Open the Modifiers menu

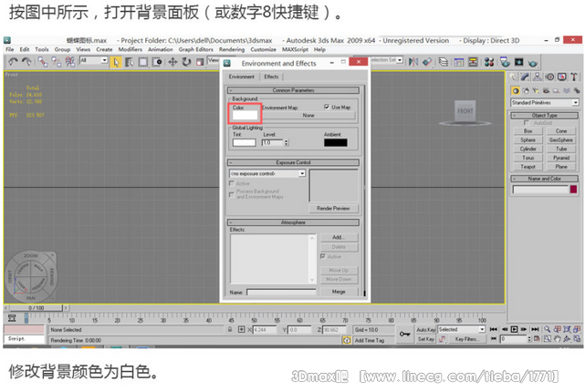(x=131, y=49)
